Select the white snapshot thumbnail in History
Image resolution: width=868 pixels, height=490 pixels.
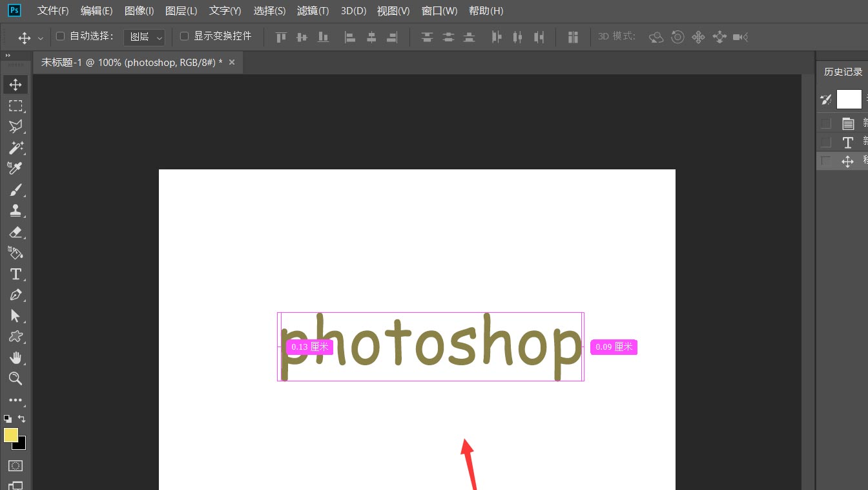tap(849, 99)
